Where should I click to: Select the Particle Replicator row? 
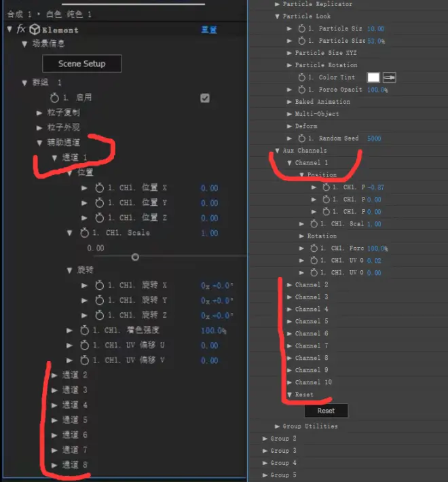(x=318, y=4)
